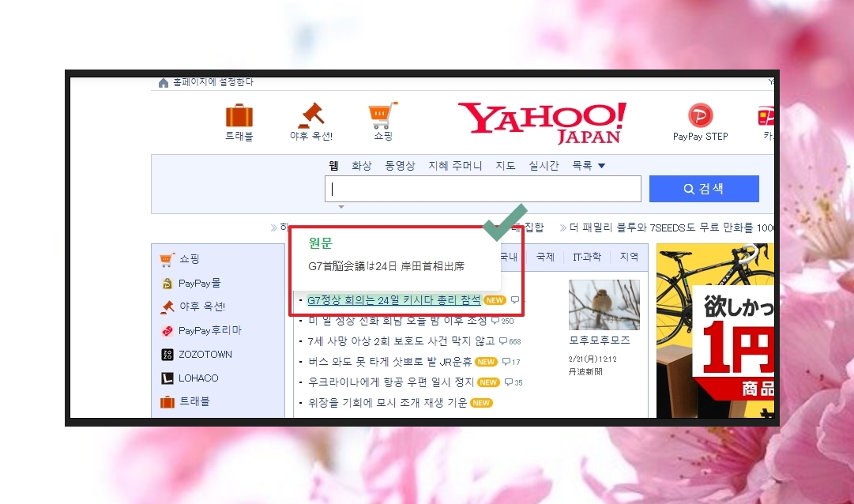The height and width of the screenshot is (504, 854).
Task: Click the sidebar 트래블 suitcase icon
Action: [x=167, y=402]
